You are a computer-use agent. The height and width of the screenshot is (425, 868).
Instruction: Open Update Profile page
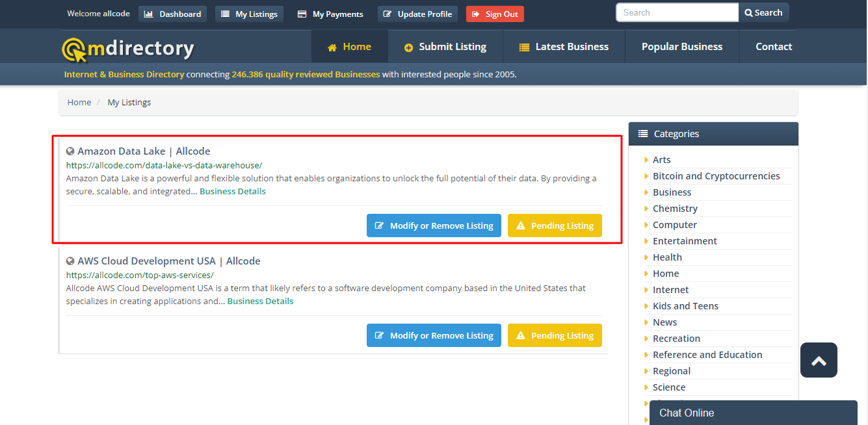pos(417,14)
